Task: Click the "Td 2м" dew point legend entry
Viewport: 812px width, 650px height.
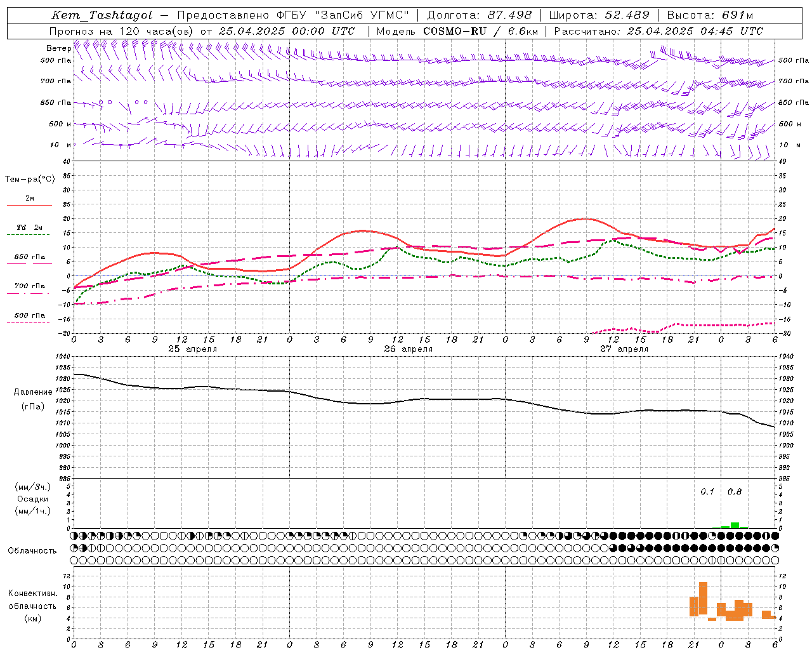Action: [x=30, y=227]
